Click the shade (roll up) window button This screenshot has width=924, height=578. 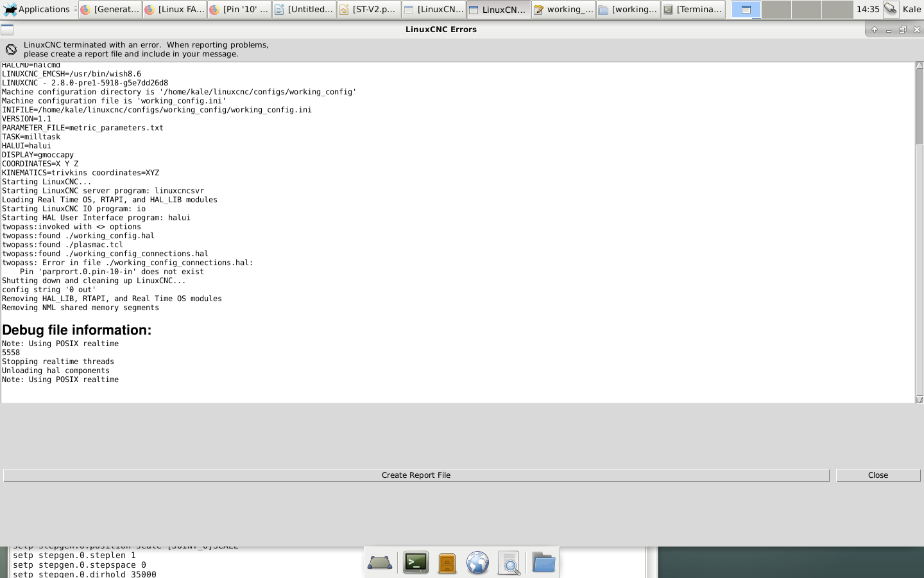pos(874,30)
